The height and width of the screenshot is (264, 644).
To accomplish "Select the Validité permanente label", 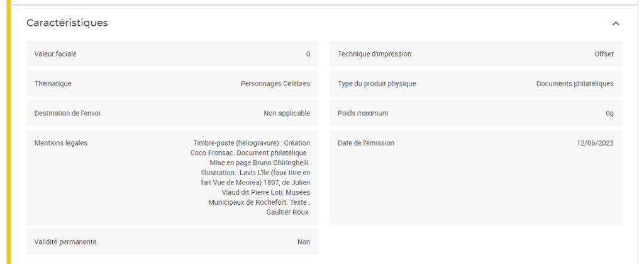I will point(65,242).
